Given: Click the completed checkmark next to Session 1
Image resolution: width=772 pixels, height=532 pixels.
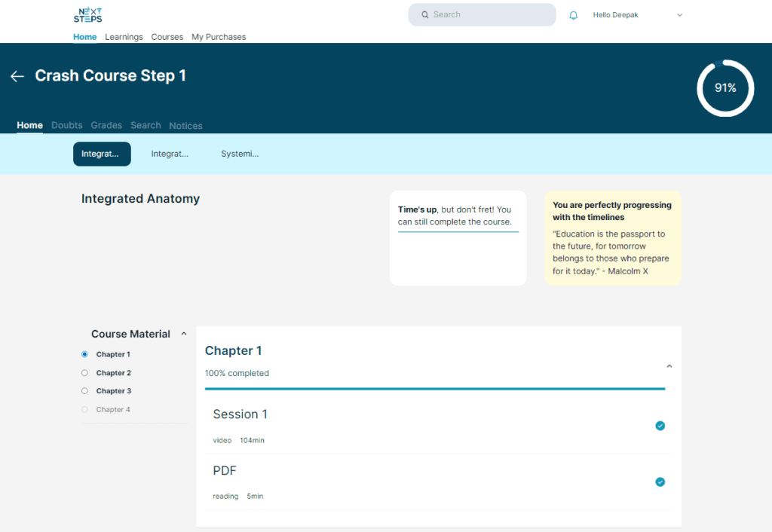Looking at the screenshot, I should [x=660, y=426].
